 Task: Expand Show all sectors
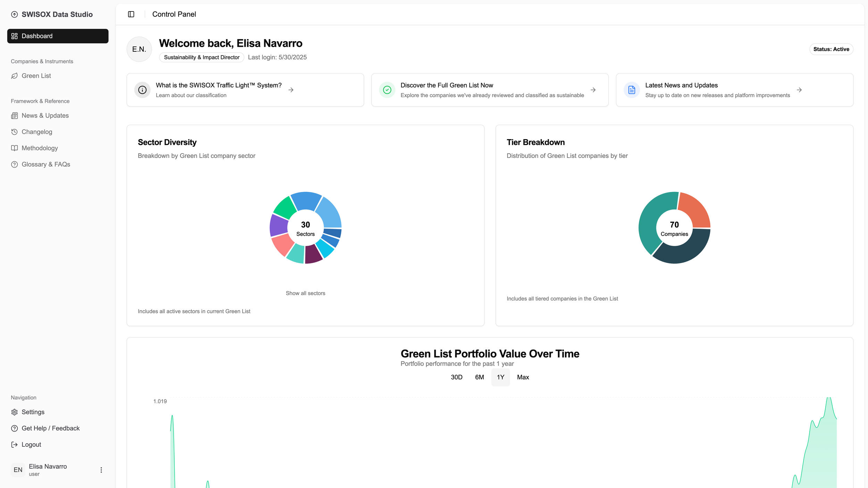(x=305, y=293)
